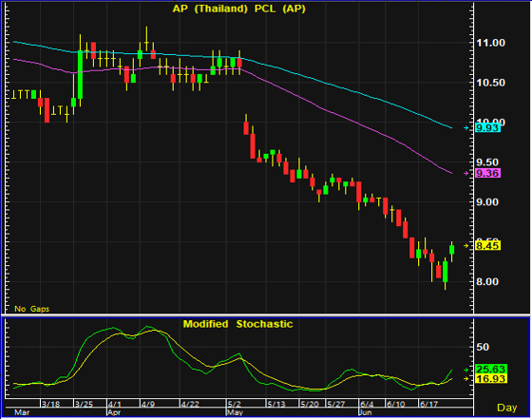Click the Modified Stochastic panel title
Screen dimensions: 532x419
coord(237,324)
